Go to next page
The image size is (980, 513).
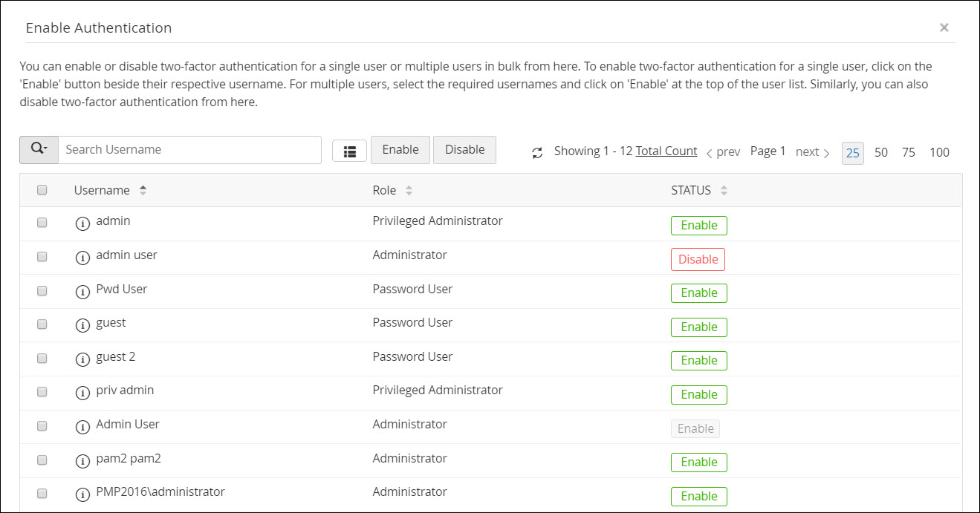(x=812, y=152)
